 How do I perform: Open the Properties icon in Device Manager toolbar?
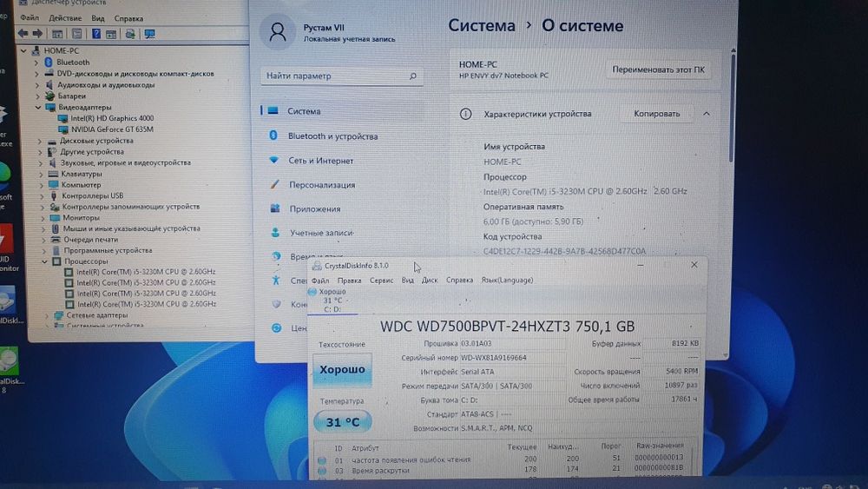point(77,34)
